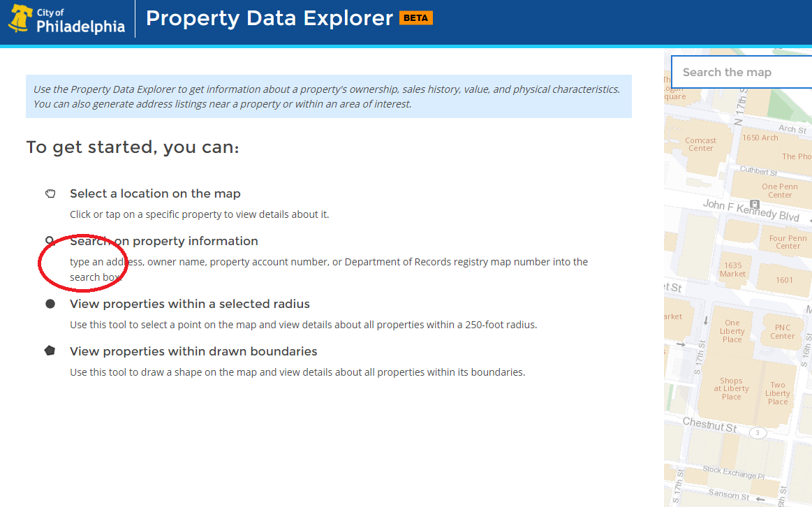This screenshot has width=812, height=507.
Task: Click View properties within drawn boundaries heading
Action: [195, 351]
